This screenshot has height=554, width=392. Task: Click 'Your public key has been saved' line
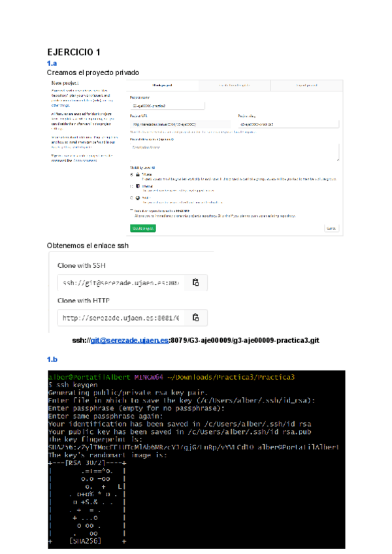[180, 431]
